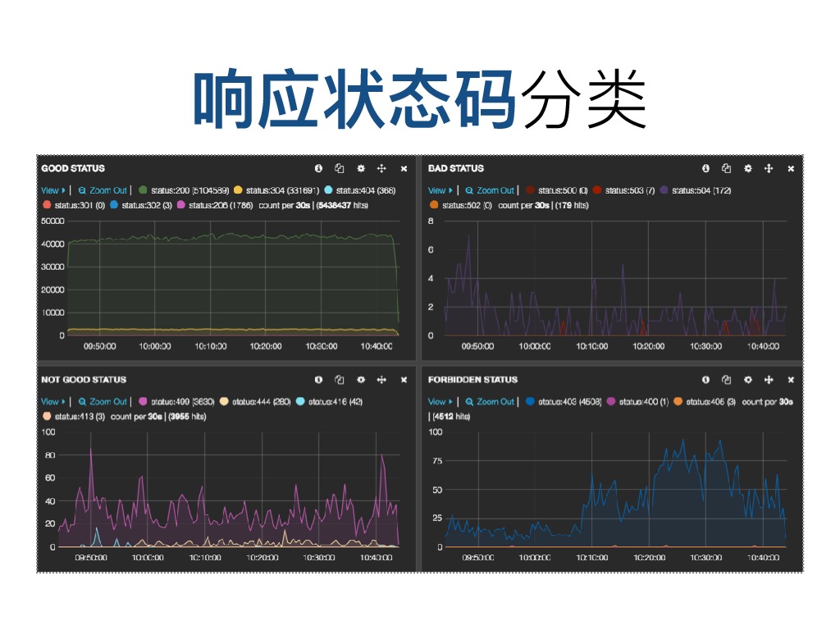Duplicate the NOT GOOD STATUS panel
Image resolution: width=840 pixels, height=630 pixels.
point(339,379)
